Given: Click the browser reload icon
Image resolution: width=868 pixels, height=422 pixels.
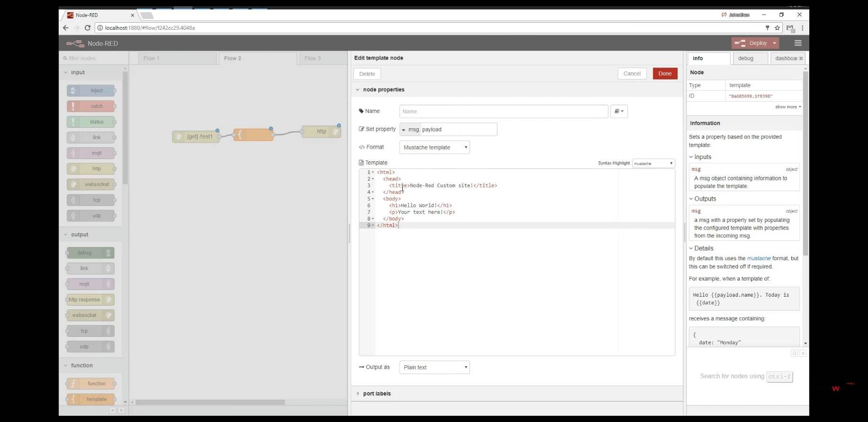Looking at the screenshot, I should pyautogui.click(x=88, y=28).
